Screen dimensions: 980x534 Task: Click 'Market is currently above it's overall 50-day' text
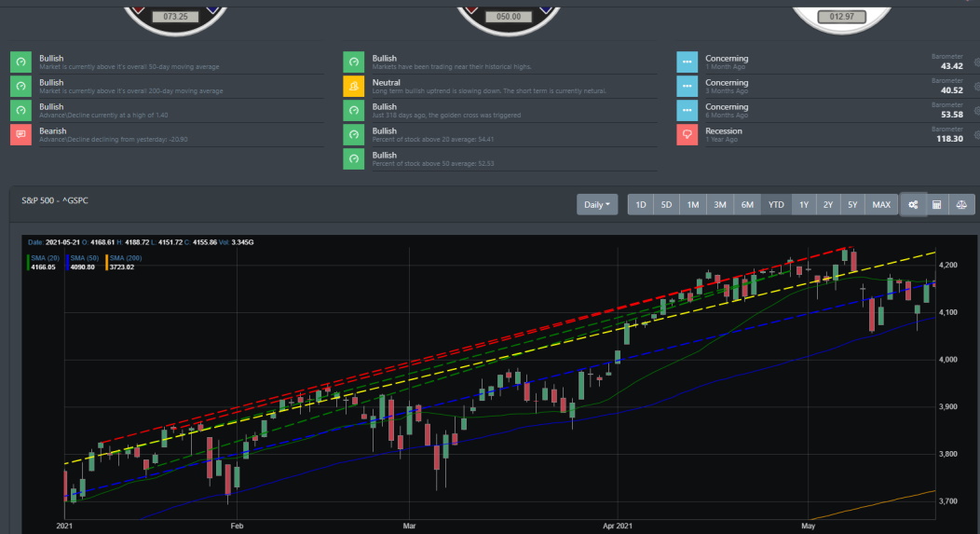pyautogui.click(x=129, y=67)
